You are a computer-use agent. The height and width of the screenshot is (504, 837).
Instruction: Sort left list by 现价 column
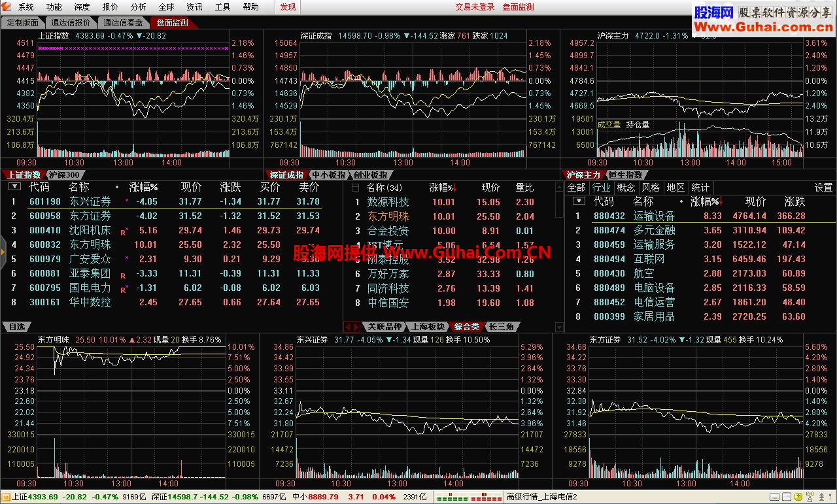click(x=192, y=187)
